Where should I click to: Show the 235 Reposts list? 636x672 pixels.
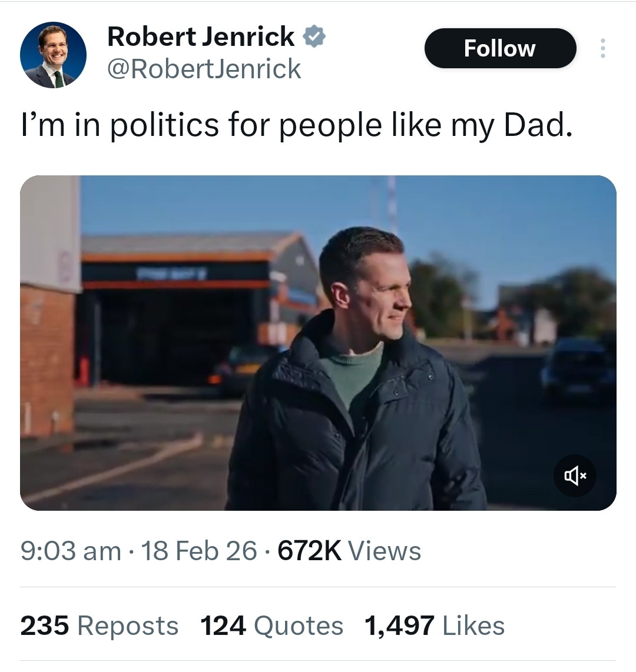pos(99,626)
